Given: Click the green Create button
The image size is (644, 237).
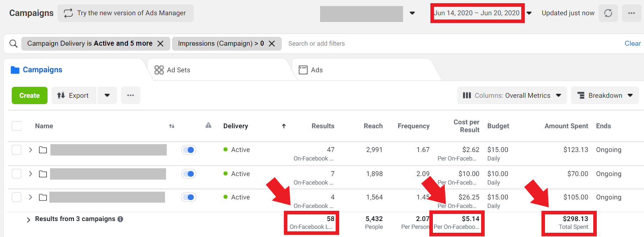Looking at the screenshot, I should (29, 95).
